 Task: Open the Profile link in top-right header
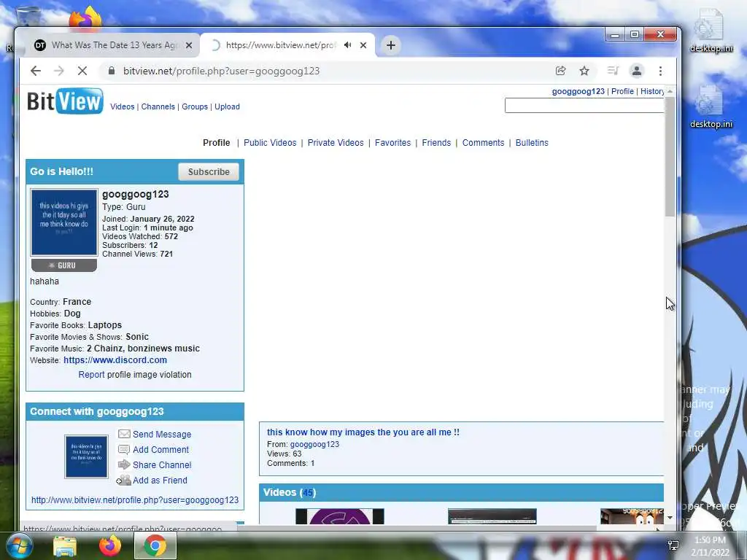coord(622,91)
